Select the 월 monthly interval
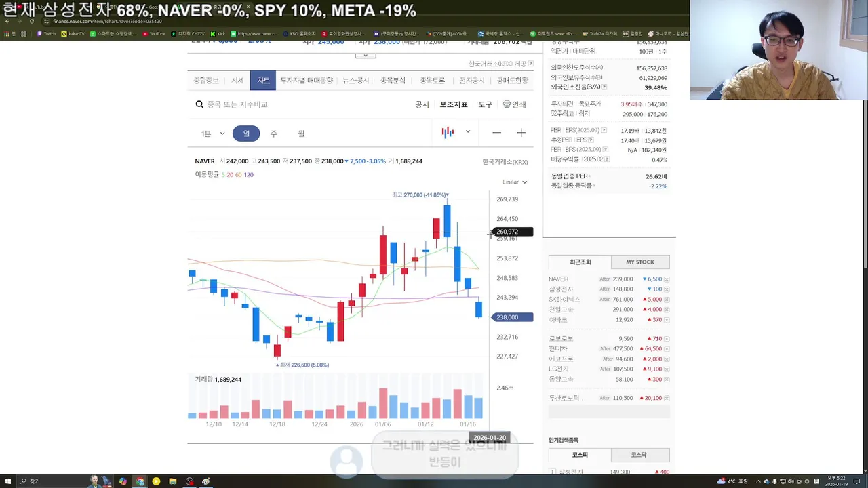 pos(301,134)
